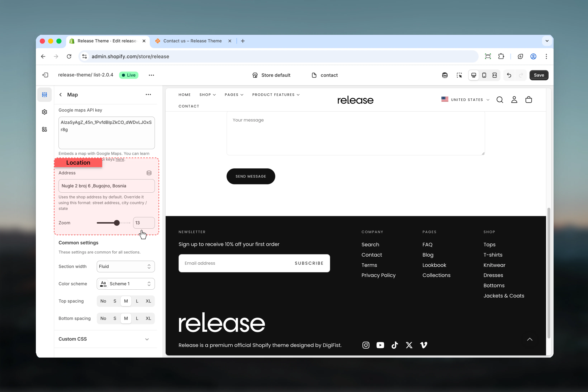Expand the Custom CSS section
Image resolution: width=588 pixels, height=392 pixels.
(x=105, y=339)
